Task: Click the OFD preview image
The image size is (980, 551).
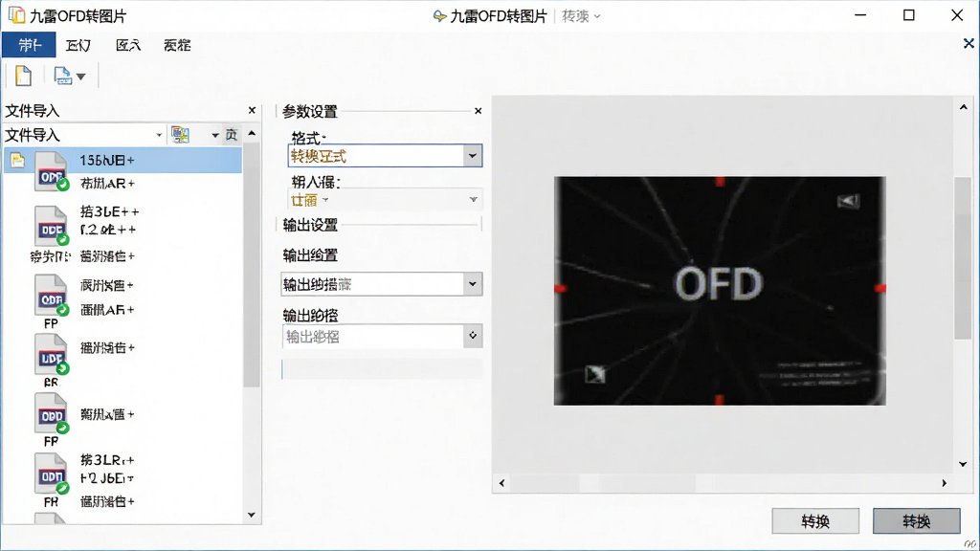Action: pos(720,291)
